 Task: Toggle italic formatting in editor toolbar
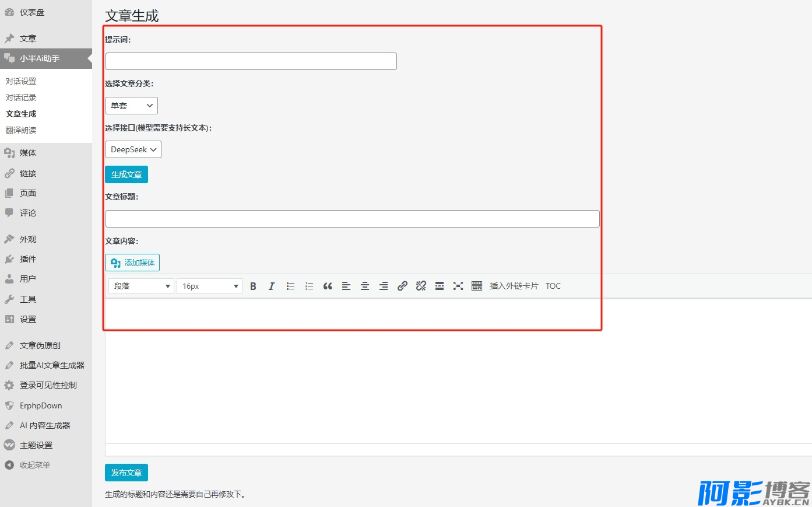[272, 286]
